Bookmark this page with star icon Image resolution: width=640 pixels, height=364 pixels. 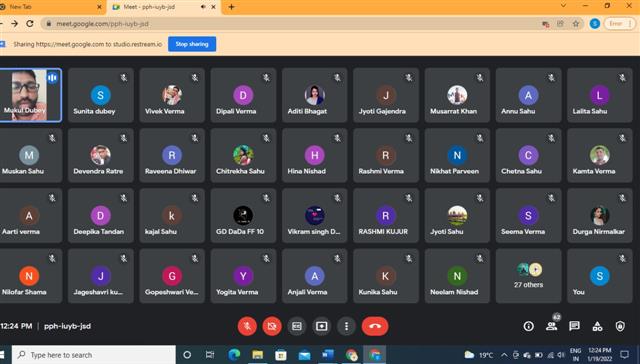click(576, 24)
